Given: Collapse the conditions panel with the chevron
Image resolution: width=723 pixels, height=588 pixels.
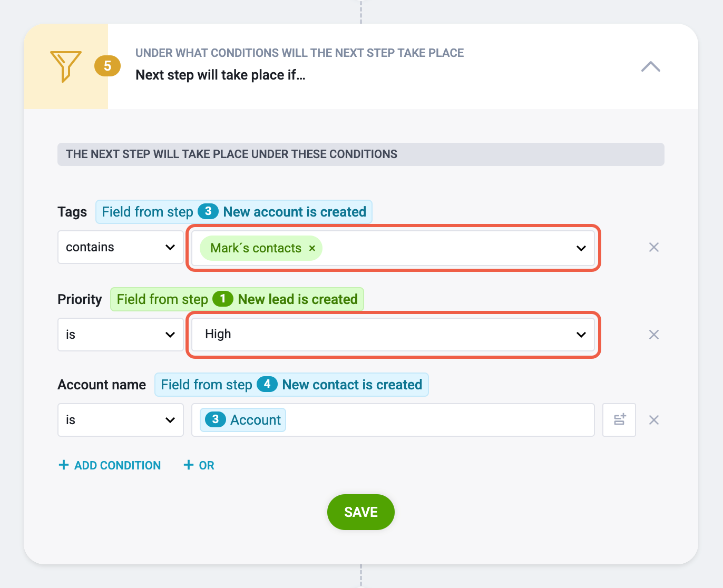Looking at the screenshot, I should (650, 66).
